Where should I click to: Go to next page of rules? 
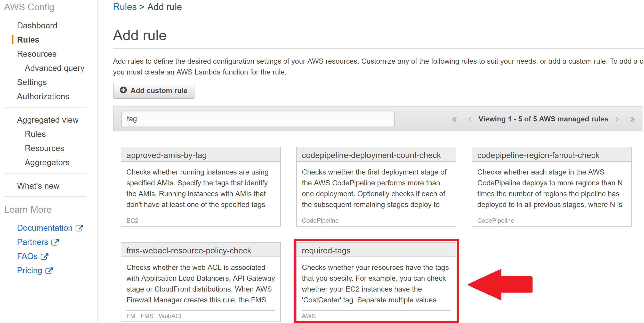click(617, 119)
